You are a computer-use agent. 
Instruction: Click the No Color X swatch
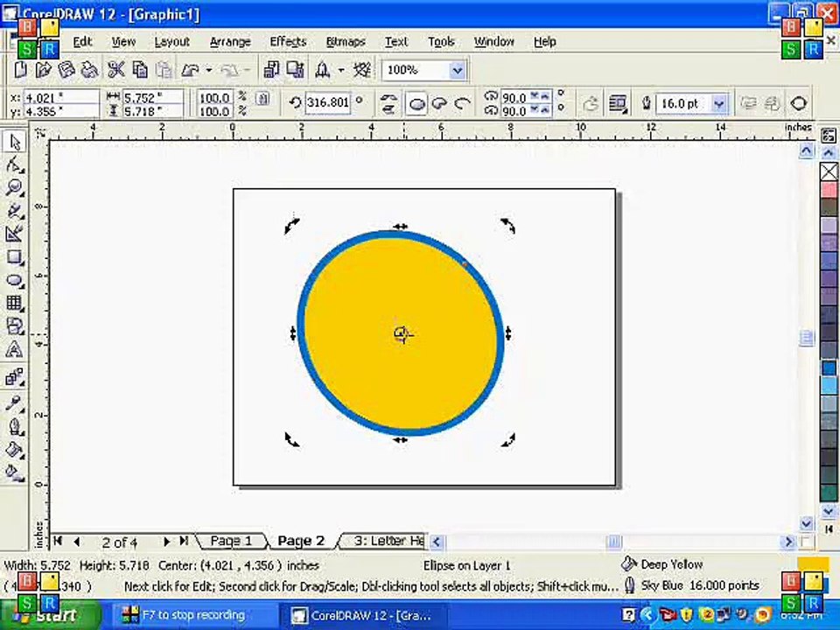click(x=829, y=172)
